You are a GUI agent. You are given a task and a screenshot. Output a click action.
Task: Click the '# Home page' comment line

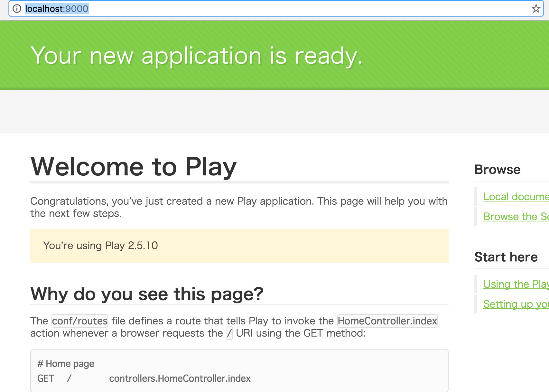pos(66,364)
